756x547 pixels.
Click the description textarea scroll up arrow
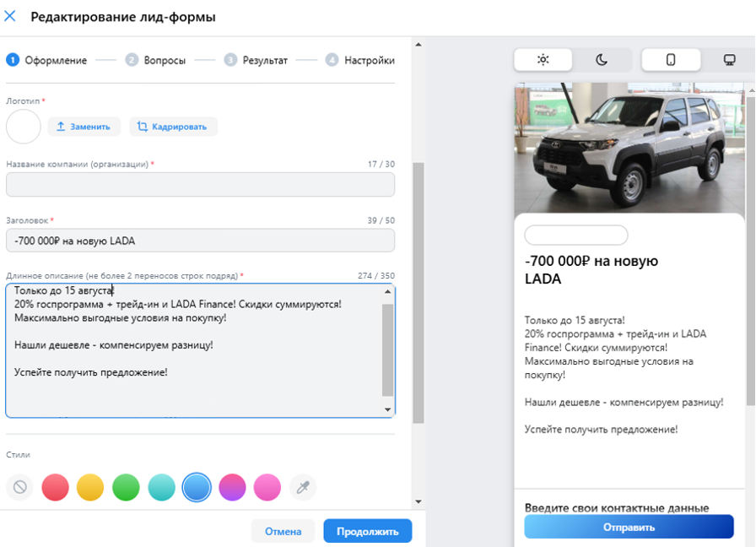pos(387,291)
